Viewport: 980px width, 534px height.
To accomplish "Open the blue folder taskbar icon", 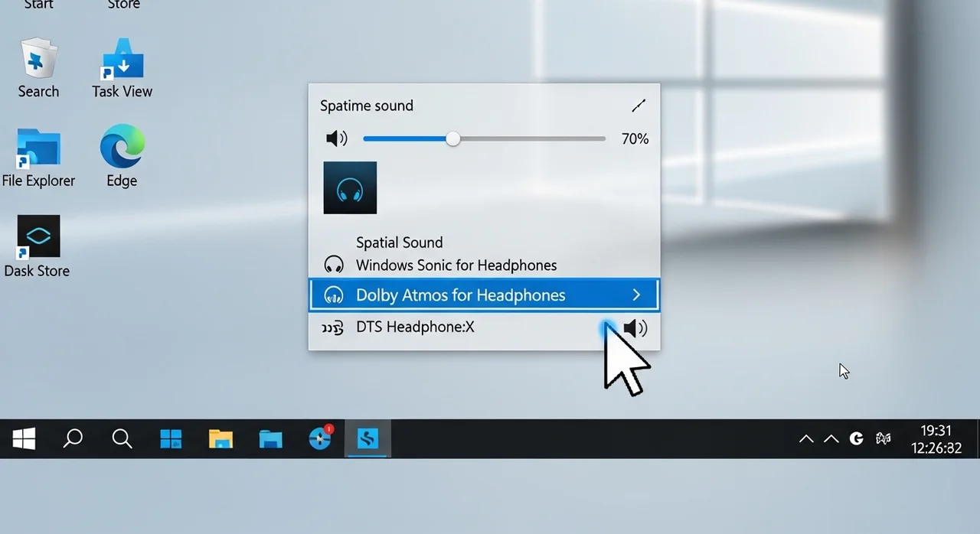I will [270, 439].
